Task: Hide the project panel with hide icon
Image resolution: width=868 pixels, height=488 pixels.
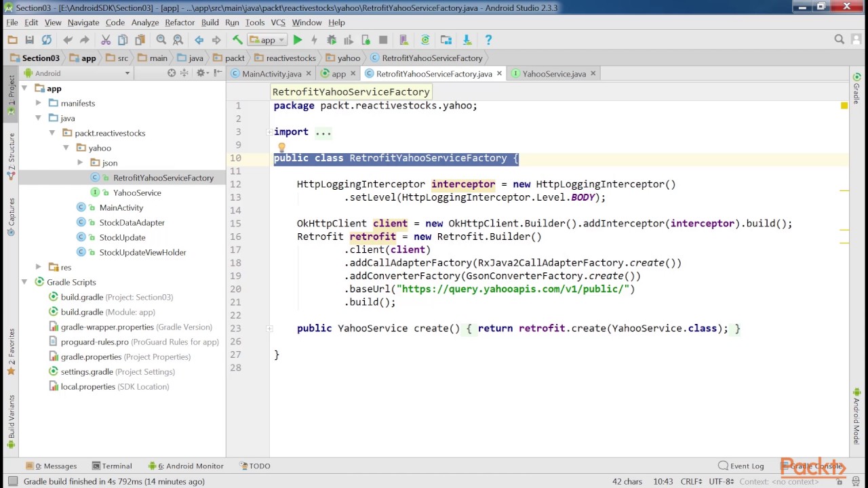Action: click(217, 73)
